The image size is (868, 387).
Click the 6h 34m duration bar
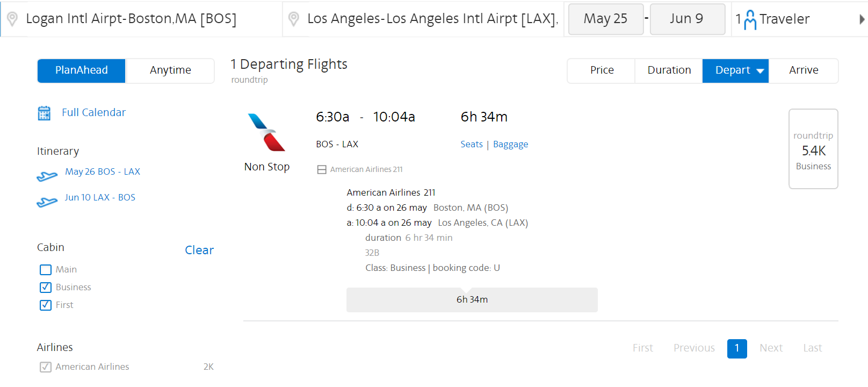tap(472, 300)
